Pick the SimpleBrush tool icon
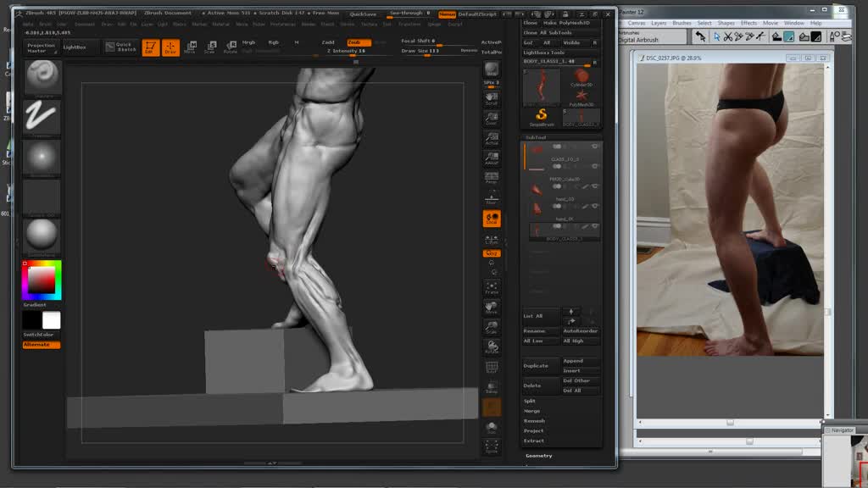 point(542,116)
